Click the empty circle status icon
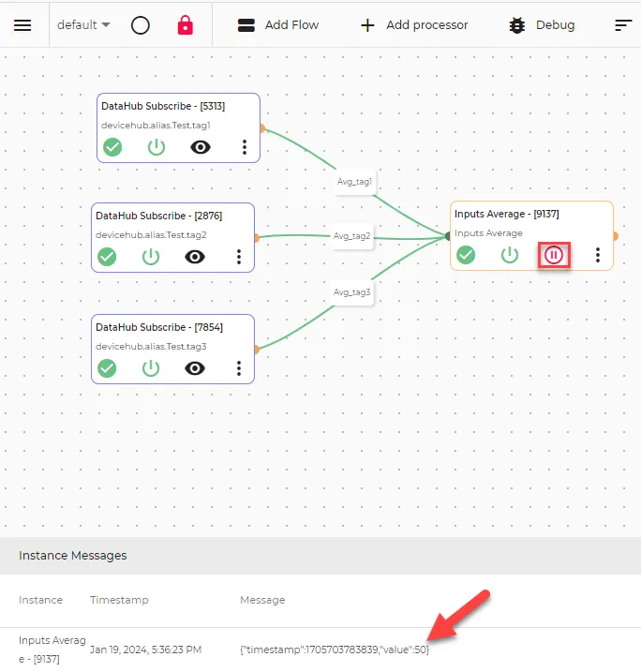Image resolution: width=641 pixels, height=672 pixels. tap(141, 25)
